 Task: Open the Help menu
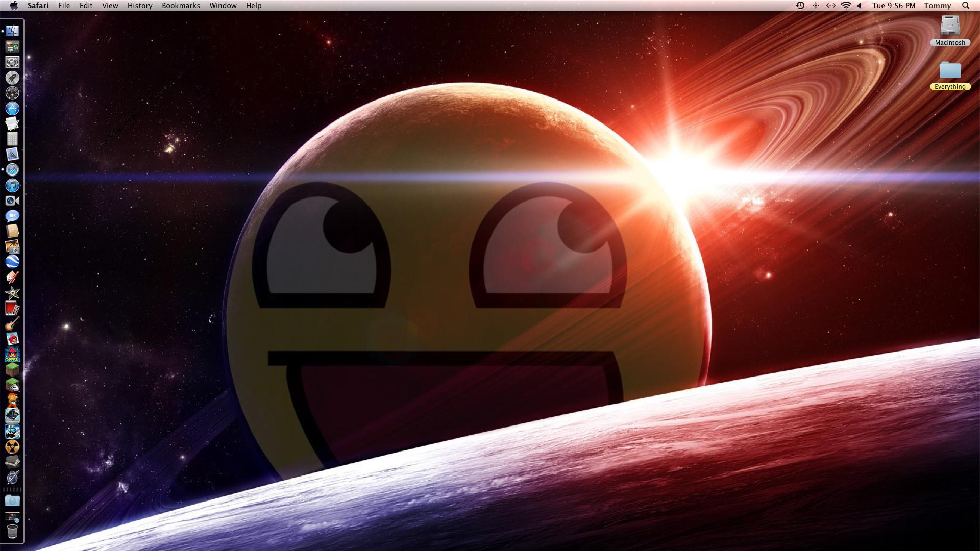[254, 5]
